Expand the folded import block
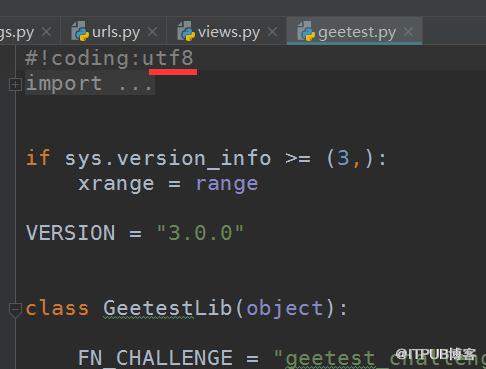Screen dimensions: 486x369 coord(15,84)
